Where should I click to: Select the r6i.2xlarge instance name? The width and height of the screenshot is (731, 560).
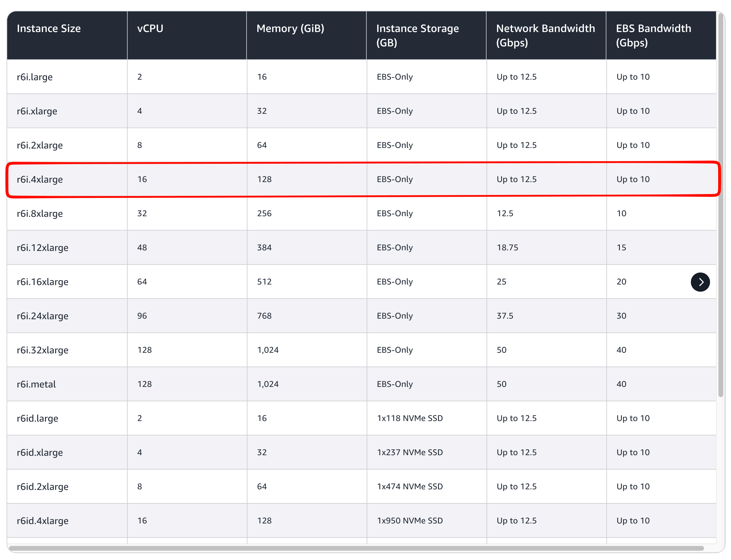[40, 145]
